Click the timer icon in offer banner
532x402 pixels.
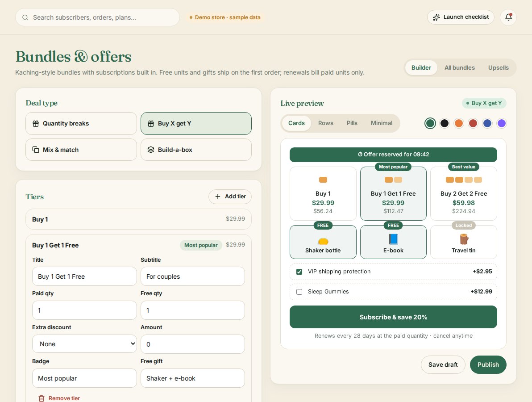tap(360, 154)
